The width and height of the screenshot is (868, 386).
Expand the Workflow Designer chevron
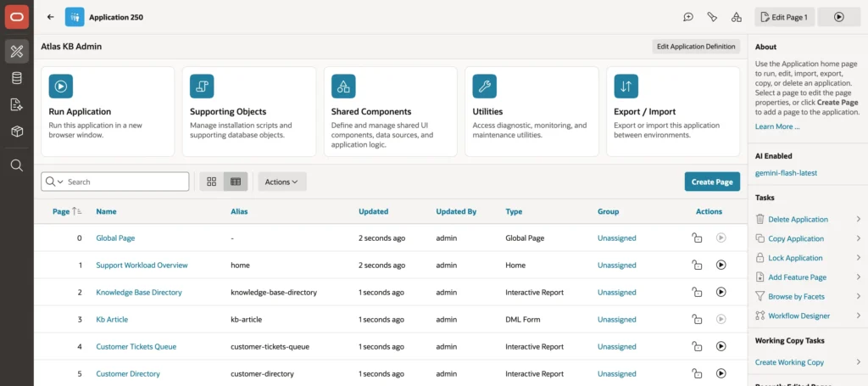tap(859, 316)
